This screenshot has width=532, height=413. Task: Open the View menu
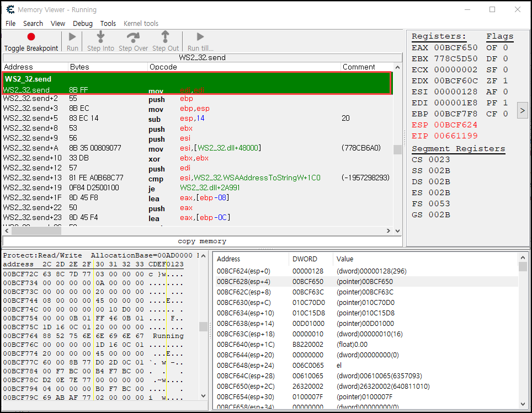click(x=58, y=23)
